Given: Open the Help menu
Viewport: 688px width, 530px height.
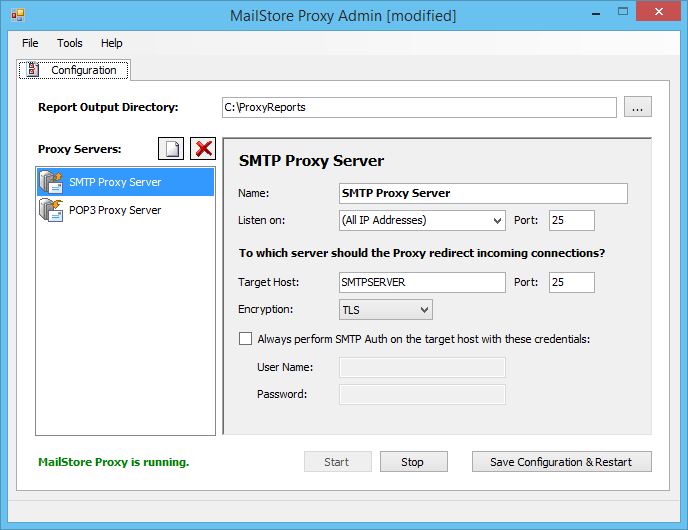Looking at the screenshot, I should [112, 43].
